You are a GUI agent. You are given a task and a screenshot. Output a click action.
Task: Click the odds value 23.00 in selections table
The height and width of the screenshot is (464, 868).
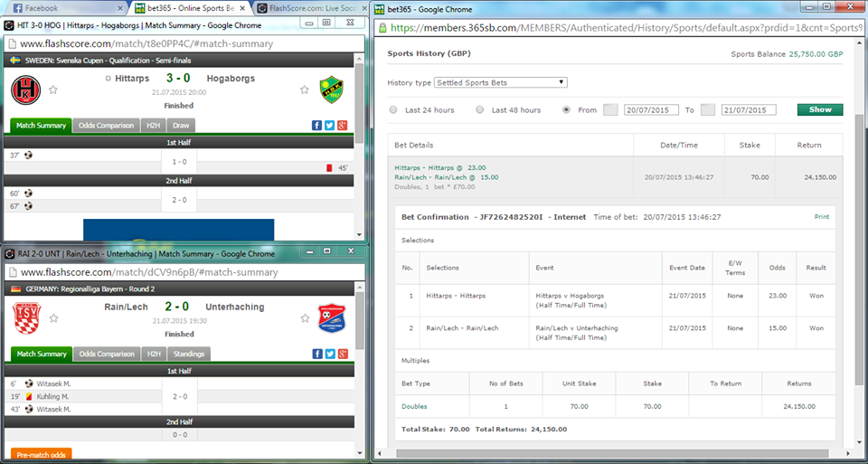tap(778, 296)
